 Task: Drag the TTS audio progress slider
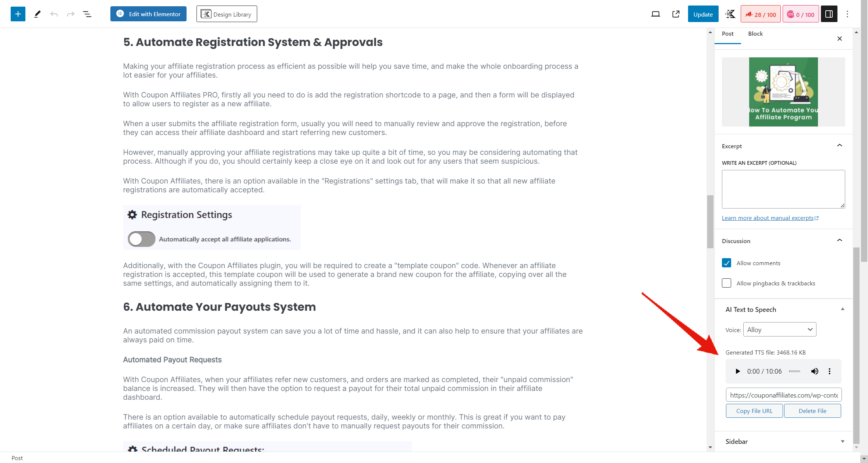click(x=794, y=371)
